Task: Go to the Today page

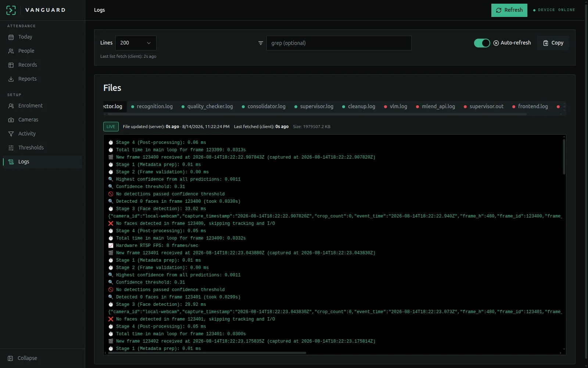Action: (x=42, y=37)
